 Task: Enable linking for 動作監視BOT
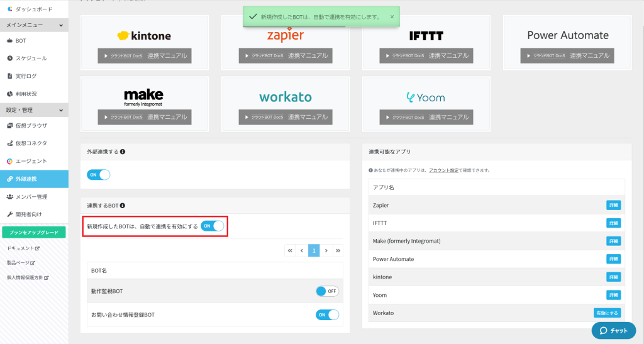click(327, 291)
